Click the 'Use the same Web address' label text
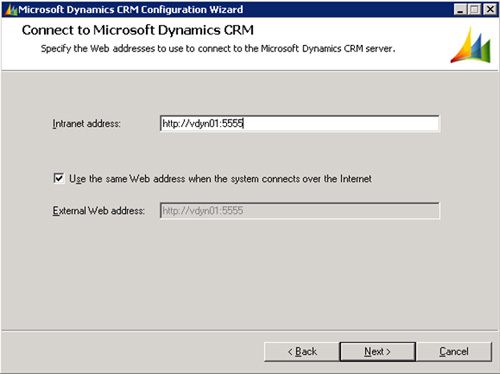This screenshot has height=374, width=500. [220, 179]
